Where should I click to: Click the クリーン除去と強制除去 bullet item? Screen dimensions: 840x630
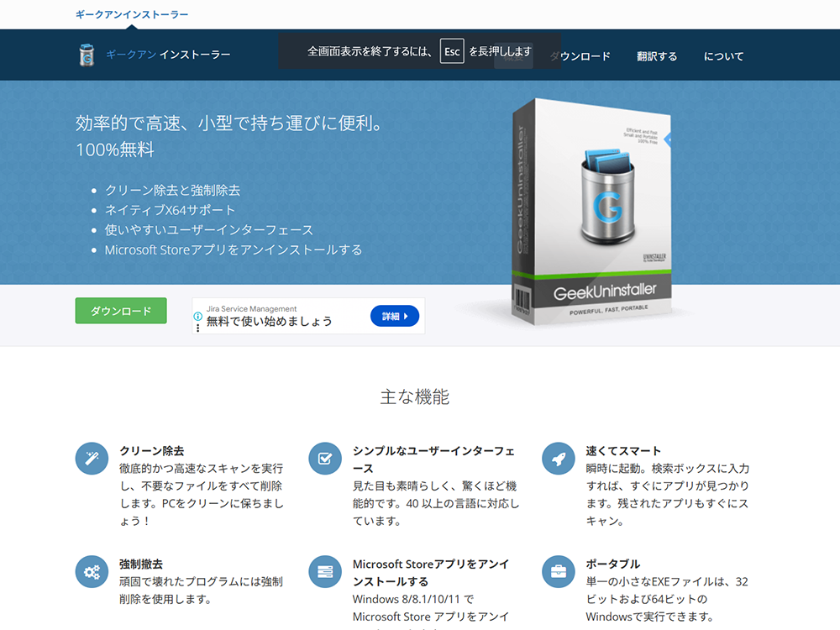[172, 190]
